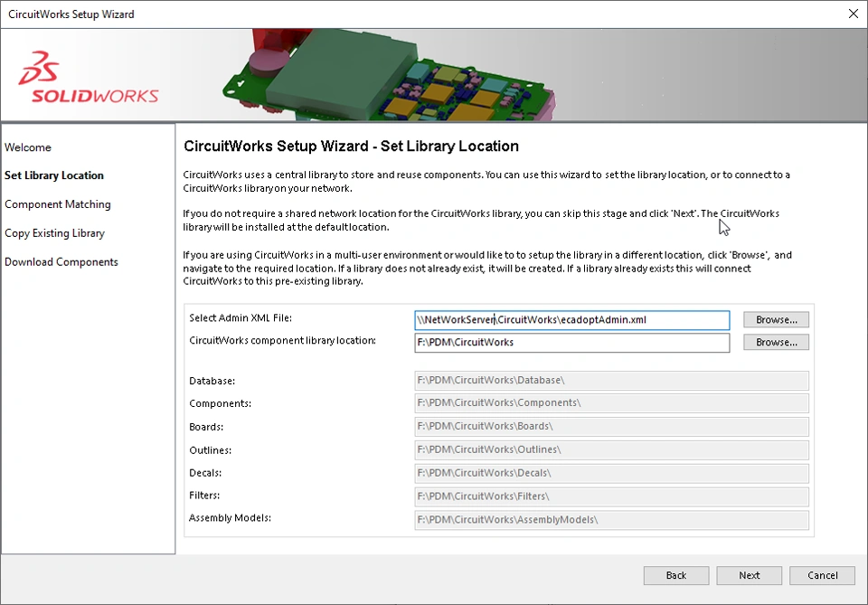Click the Database path field
Image resolution: width=868 pixels, height=605 pixels.
pyautogui.click(x=611, y=380)
